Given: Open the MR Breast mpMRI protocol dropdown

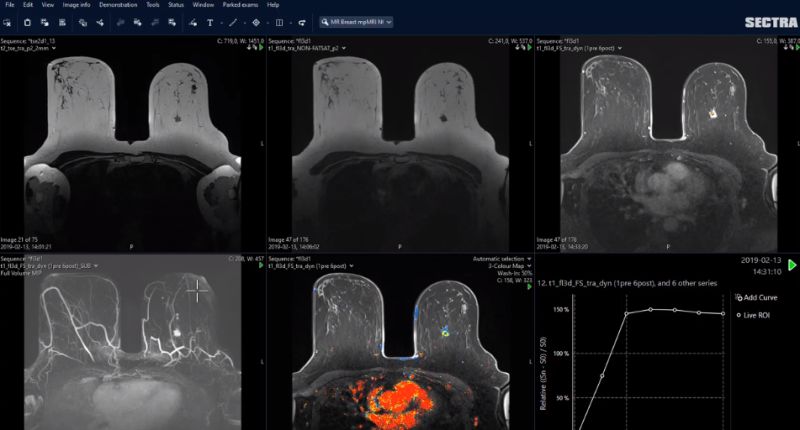Looking at the screenshot, I should click(356, 22).
